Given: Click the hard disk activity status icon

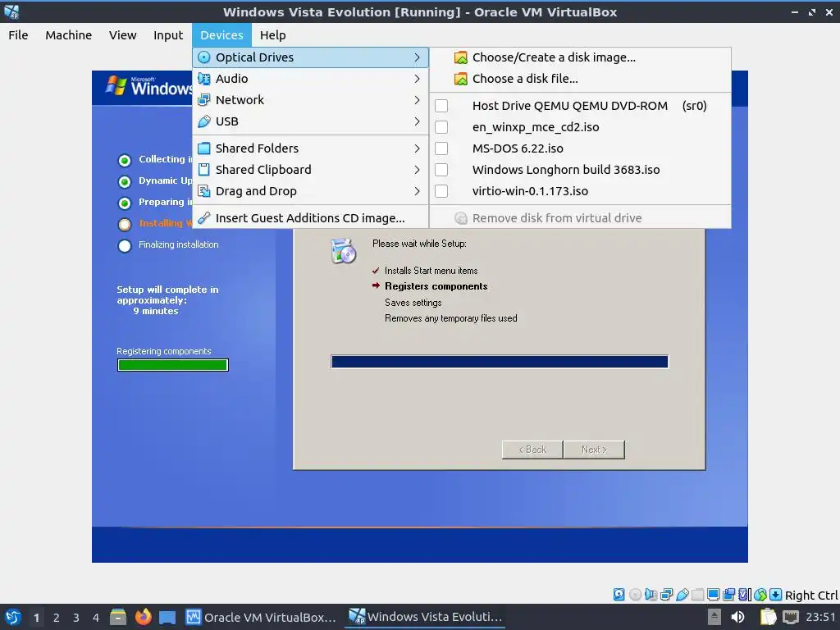Looking at the screenshot, I should point(619,594).
